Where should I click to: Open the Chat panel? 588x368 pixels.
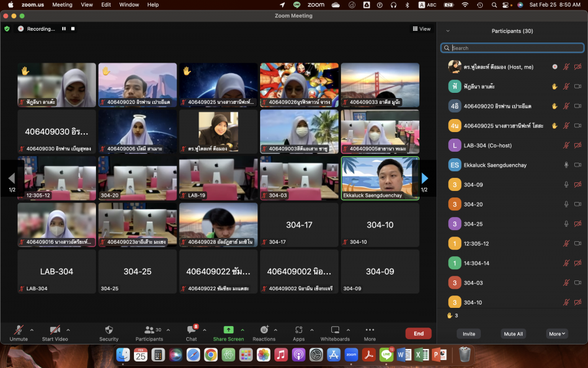point(191,331)
